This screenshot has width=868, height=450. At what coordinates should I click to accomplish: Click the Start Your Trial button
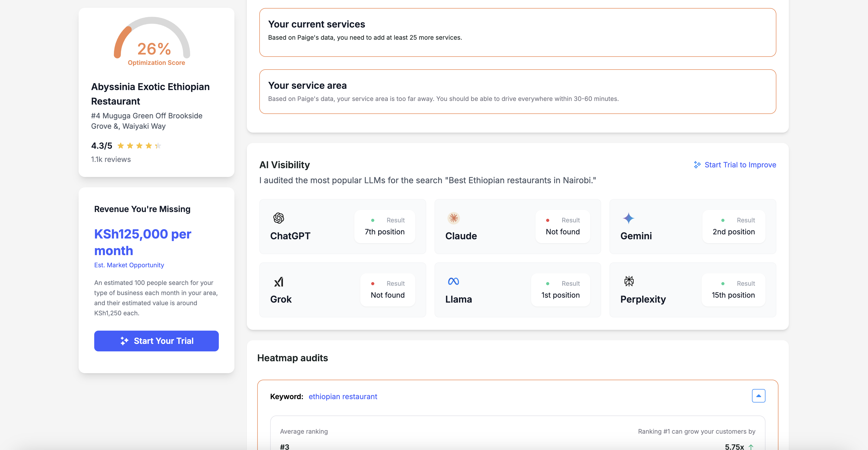[x=156, y=341]
